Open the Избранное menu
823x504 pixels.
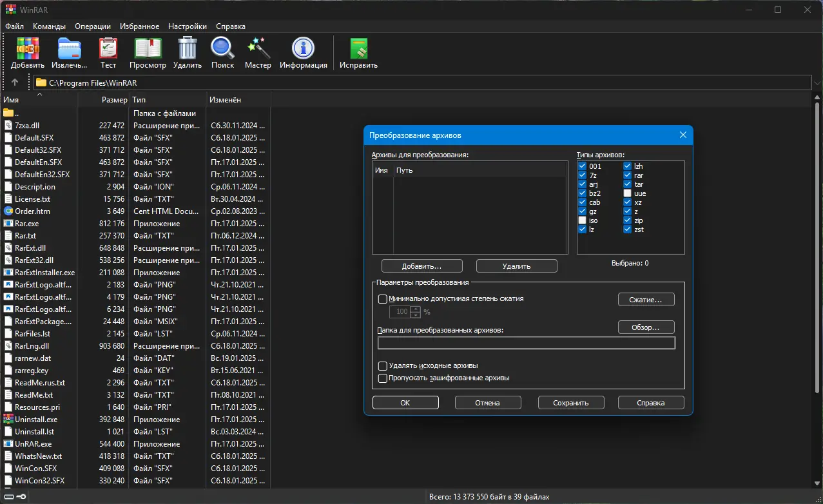pos(139,26)
